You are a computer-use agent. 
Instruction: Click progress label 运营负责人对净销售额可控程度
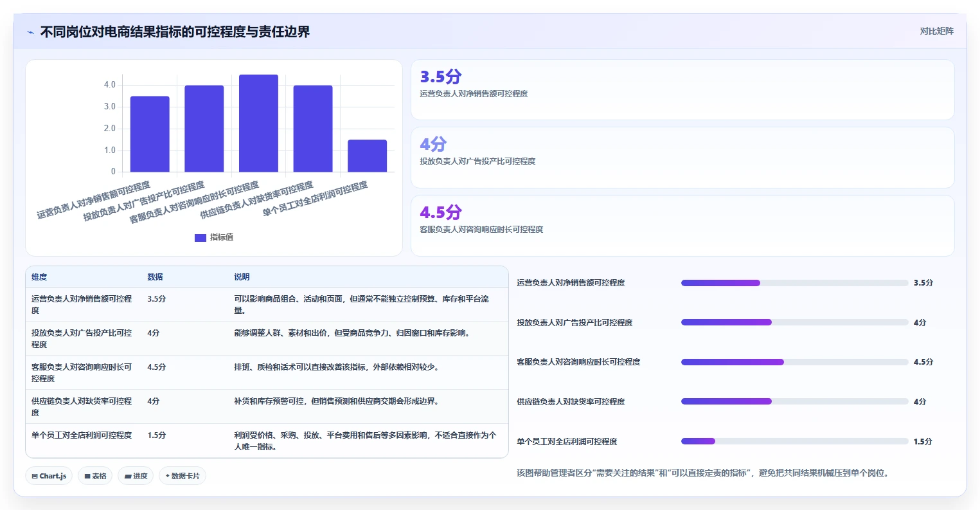point(571,283)
